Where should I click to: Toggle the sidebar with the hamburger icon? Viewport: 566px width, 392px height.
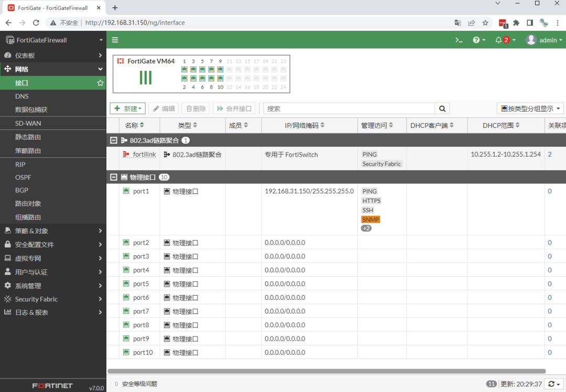pyautogui.click(x=115, y=39)
